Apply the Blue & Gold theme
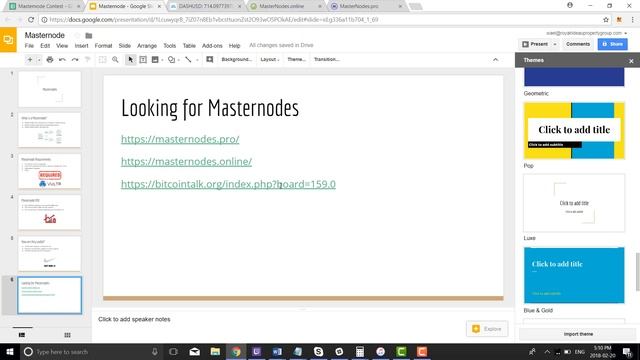Viewport: 640px width, 360px height. [574, 275]
